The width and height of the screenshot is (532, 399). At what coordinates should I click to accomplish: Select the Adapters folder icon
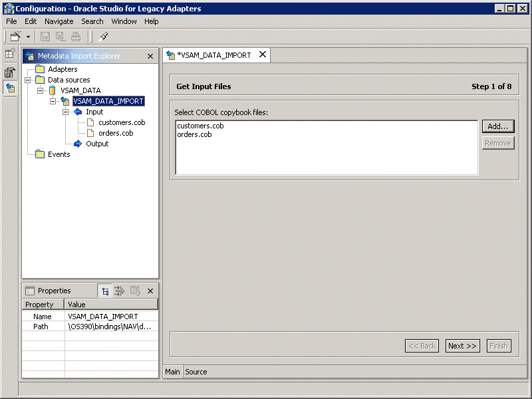(x=40, y=69)
